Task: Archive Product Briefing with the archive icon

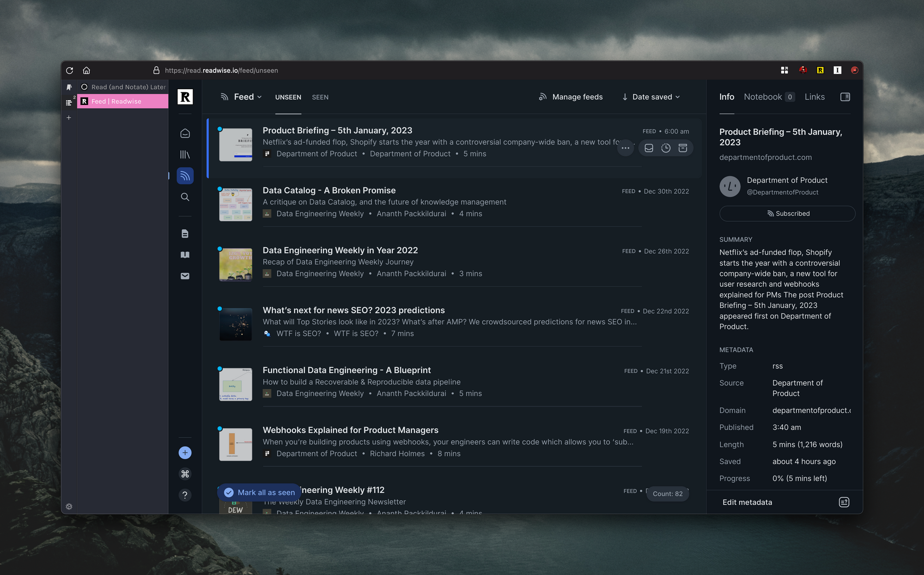Action: pos(683,148)
